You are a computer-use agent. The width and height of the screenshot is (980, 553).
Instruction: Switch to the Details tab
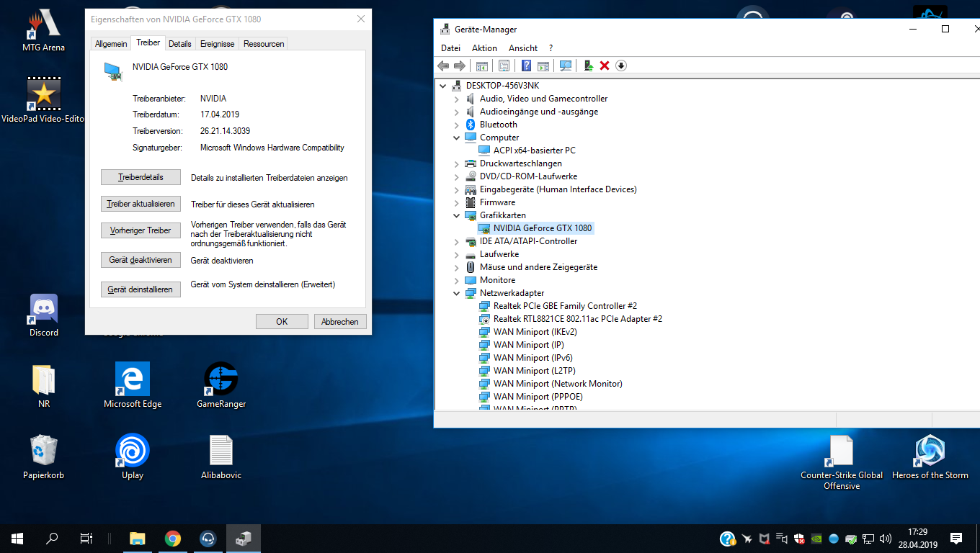tap(180, 44)
